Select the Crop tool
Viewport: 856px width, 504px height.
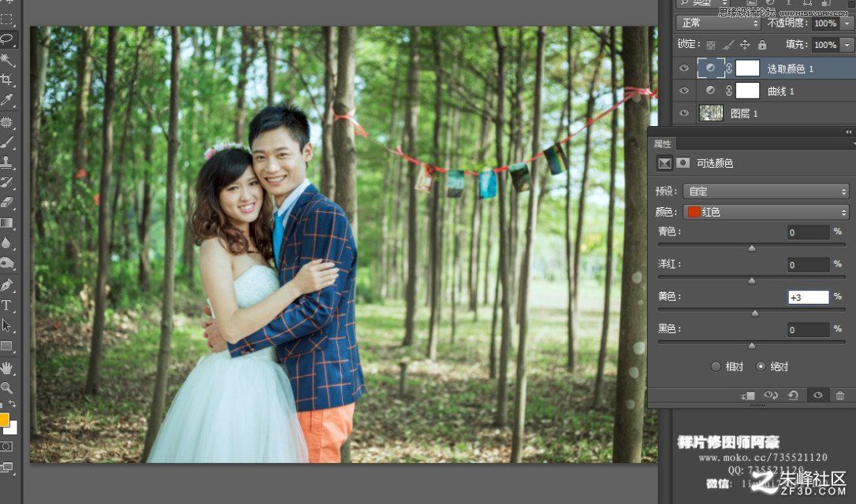coord(6,80)
